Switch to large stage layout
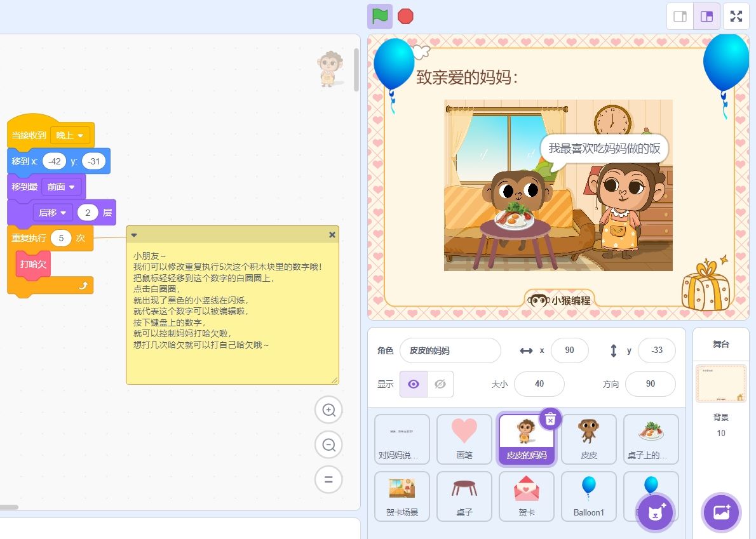Viewport: 756px width, 539px height. pos(706,17)
